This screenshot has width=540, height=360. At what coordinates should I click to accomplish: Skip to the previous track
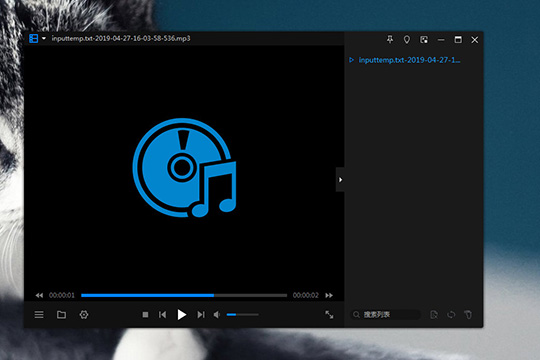click(x=163, y=315)
